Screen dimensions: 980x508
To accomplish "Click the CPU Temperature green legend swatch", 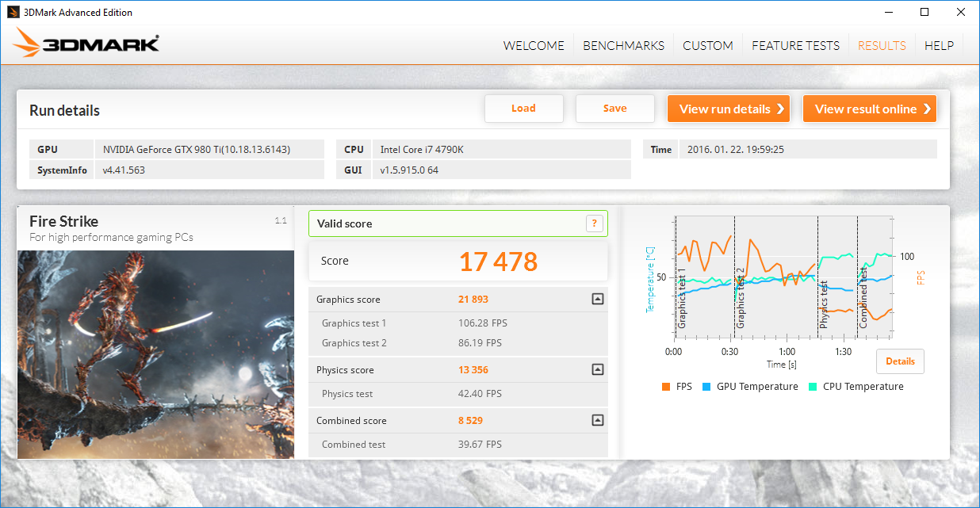I will [813, 387].
